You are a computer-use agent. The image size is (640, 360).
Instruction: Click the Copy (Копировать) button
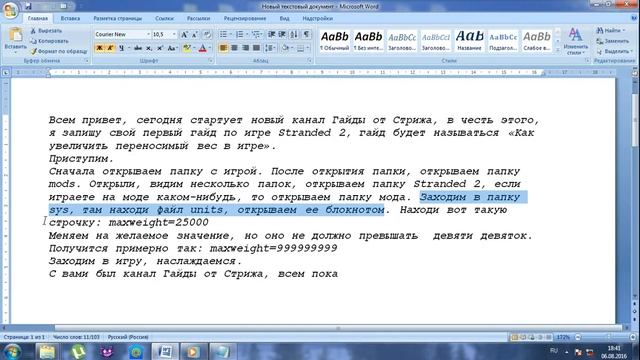pos(49,41)
